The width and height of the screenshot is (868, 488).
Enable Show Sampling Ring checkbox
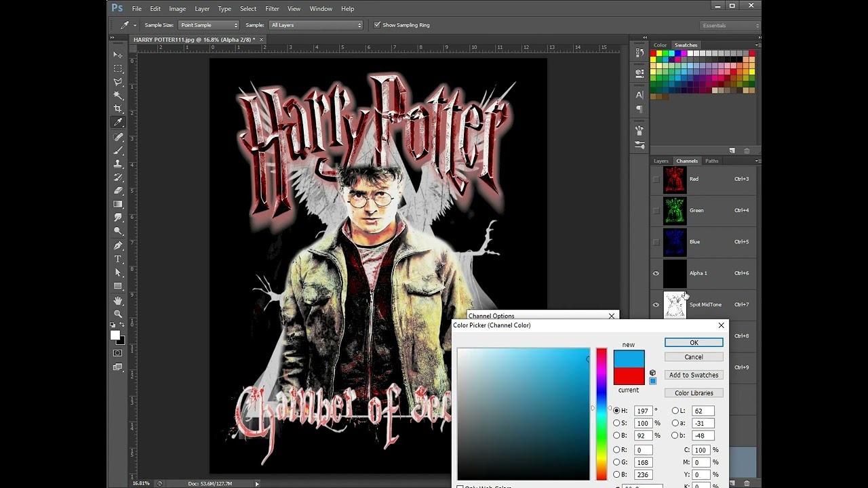pyautogui.click(x=377, y=25)
